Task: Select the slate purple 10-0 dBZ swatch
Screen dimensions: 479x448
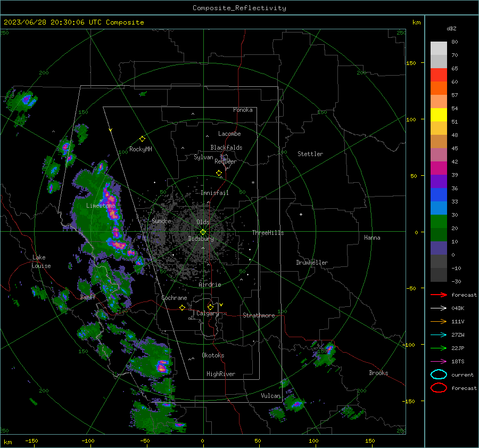Action: (439, 248)
